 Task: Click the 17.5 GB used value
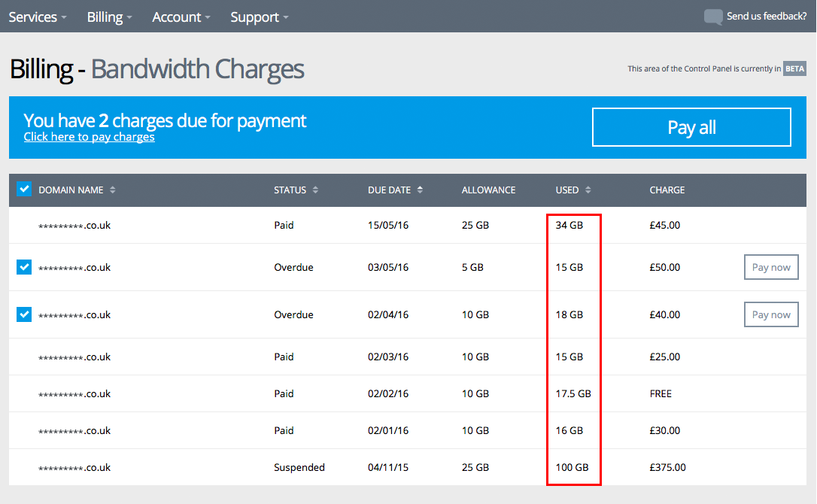pyautogui.click(x=573, y=394)
